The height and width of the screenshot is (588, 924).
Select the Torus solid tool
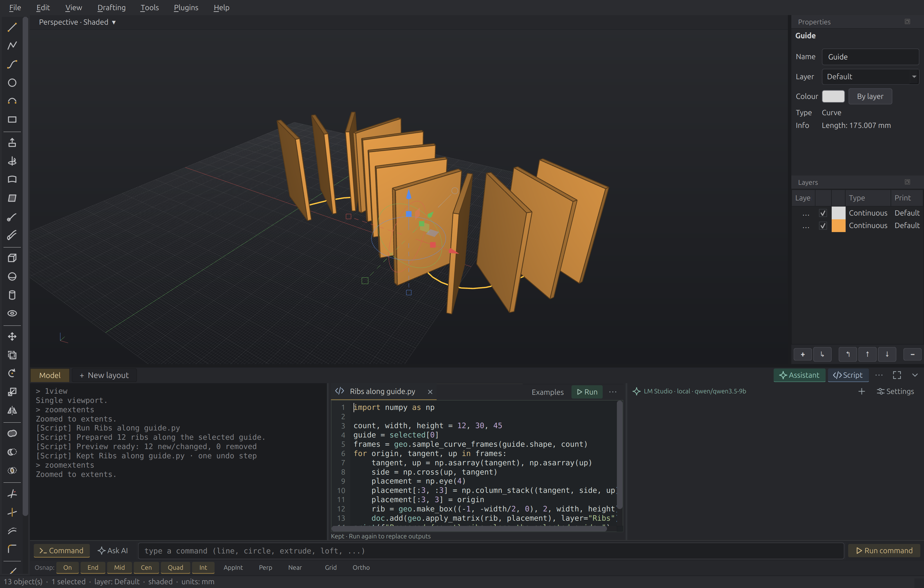pyautogui.click(x=12, y=313)
